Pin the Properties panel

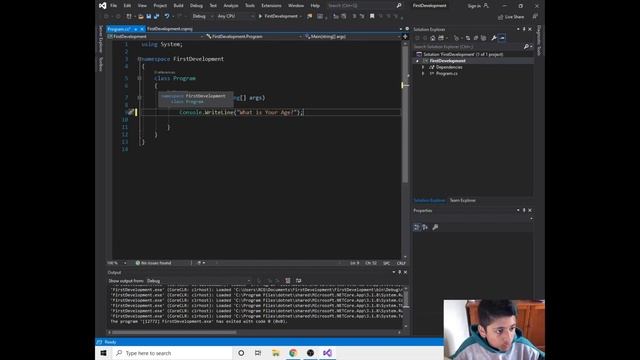(x=524, y=211)
